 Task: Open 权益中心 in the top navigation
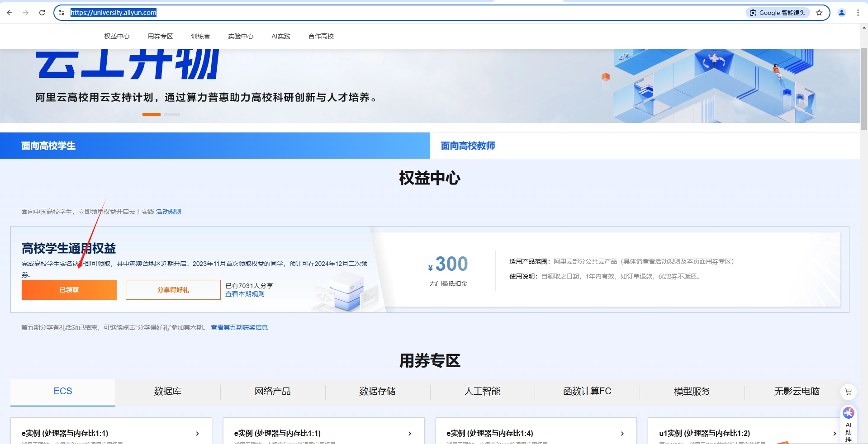click(x=117, y=36)
